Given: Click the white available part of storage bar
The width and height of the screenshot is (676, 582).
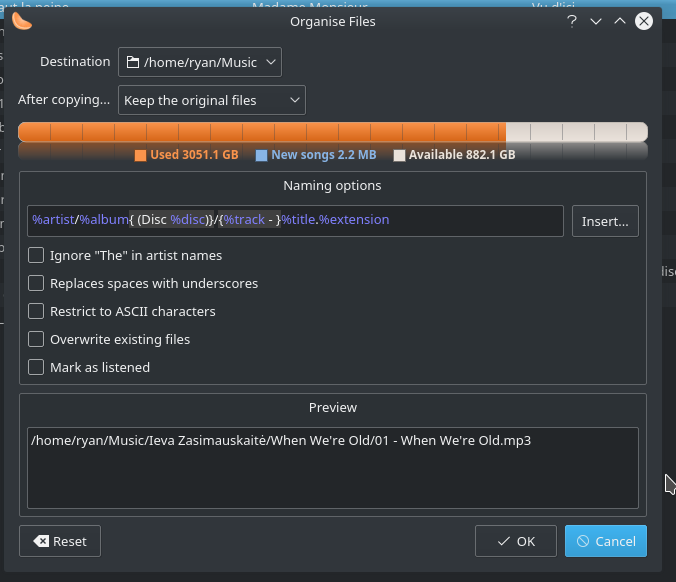Looking at the screenshot, I should [x=577, y=132].
